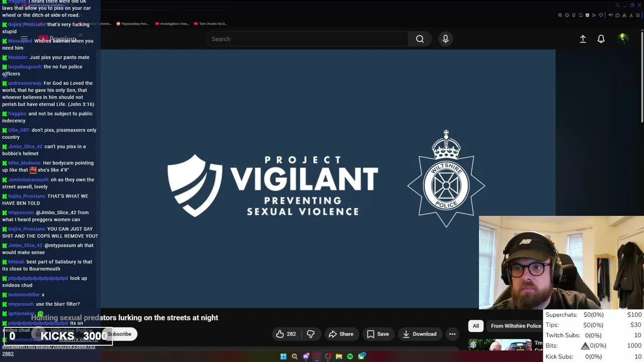
Task: Open the browser extensions cube icon
Action: click(617, 15)
